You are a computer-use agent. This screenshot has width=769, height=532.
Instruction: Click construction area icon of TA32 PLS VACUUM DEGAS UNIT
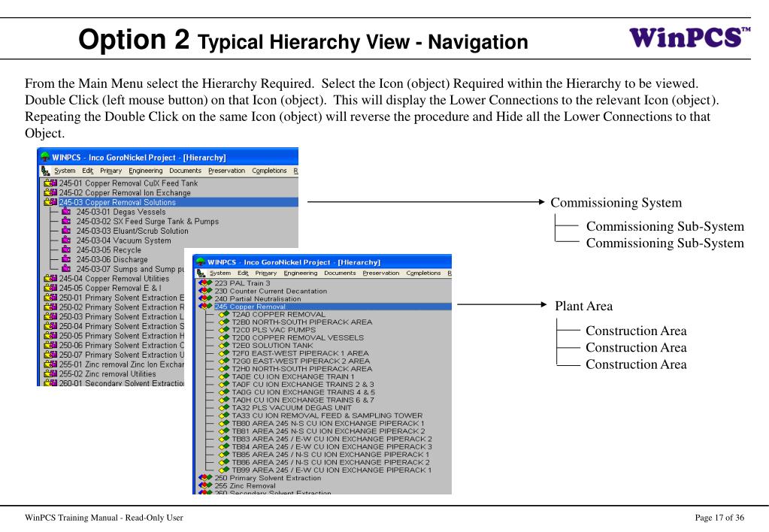click(x=224, y=407)
